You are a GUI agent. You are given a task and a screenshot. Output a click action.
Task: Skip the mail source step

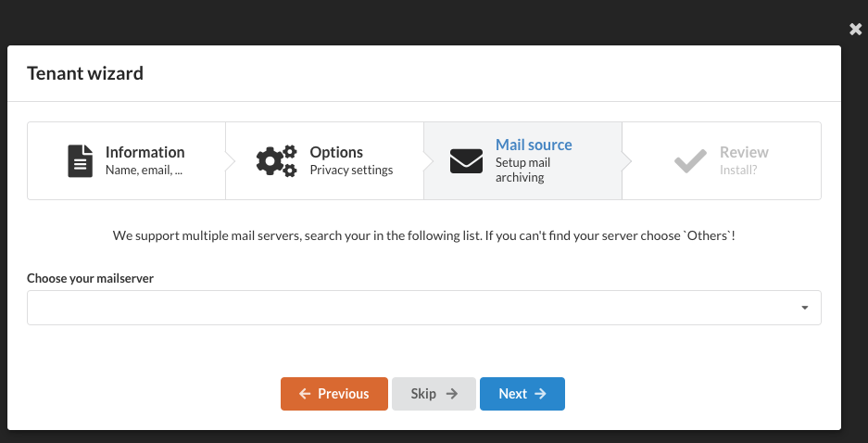(434, 394)
